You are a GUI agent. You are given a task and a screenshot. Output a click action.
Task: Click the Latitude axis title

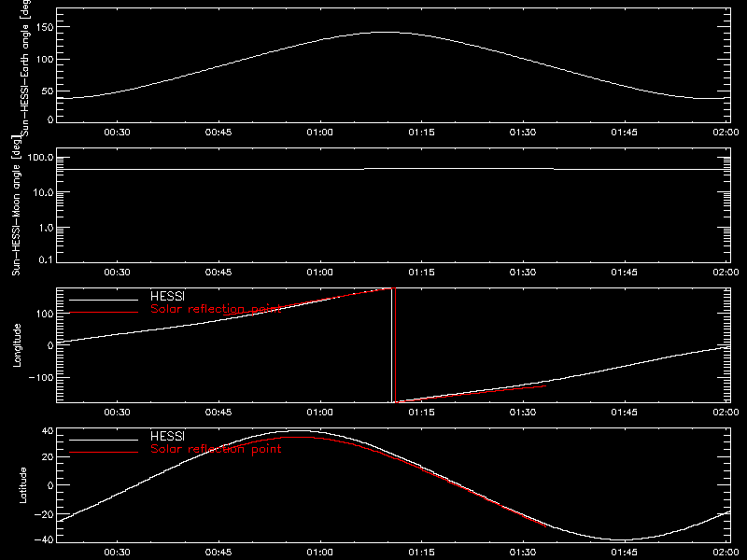[x=22, y=485]
